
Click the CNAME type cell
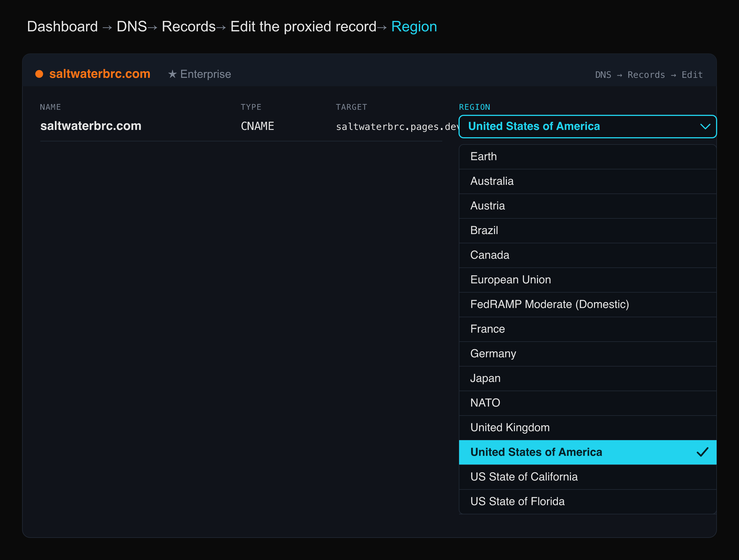pyautogui.click(x=257, y=126)
